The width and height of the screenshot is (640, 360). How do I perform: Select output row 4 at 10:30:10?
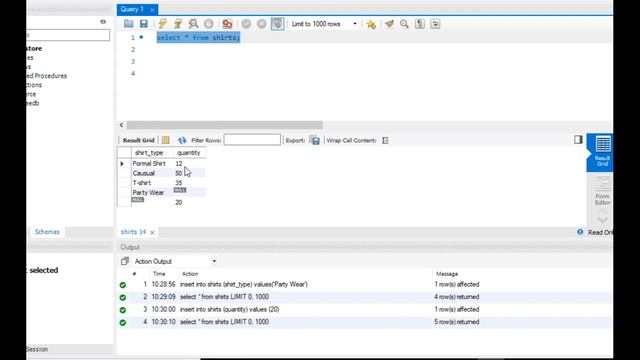(x=363, y=322)
